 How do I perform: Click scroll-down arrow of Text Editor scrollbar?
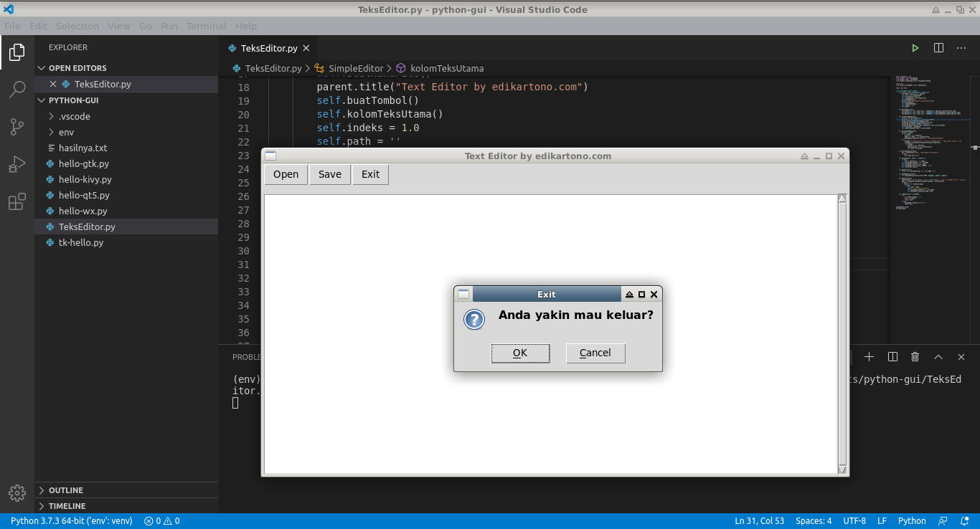[843, 470]
